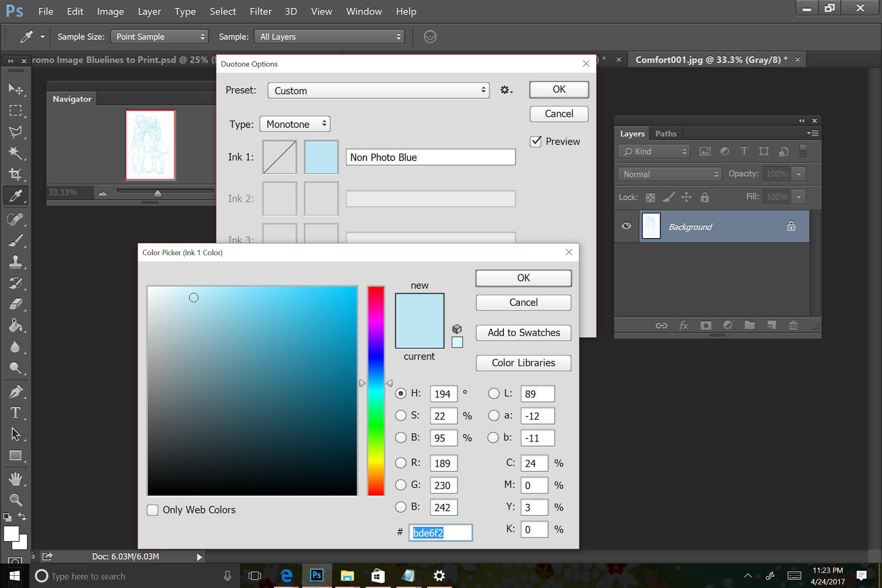Switch to the Paths tab
The width and height of the screenshot is (882, 588).
(665, 133)
